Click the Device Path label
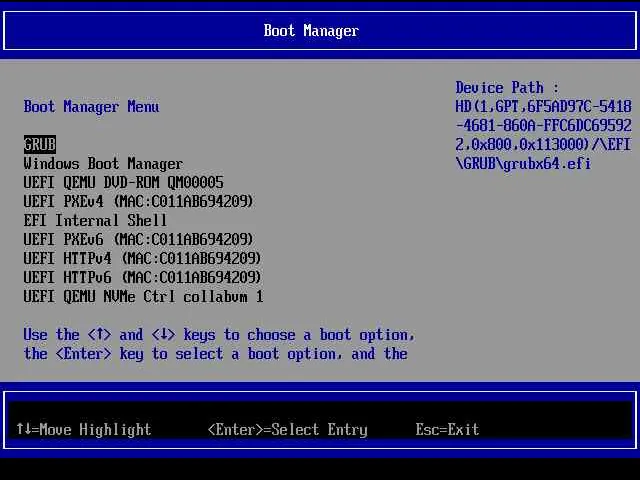The image size is (640, 480). coord(507,88)
